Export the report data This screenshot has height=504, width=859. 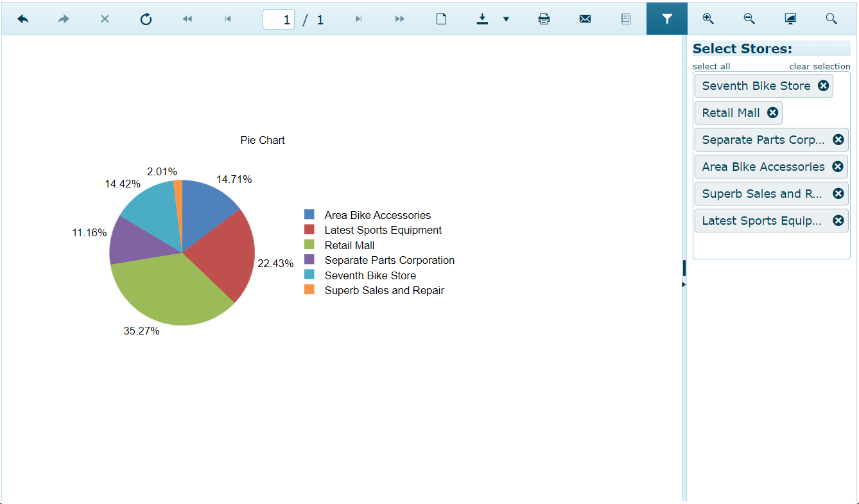[482, 19]
